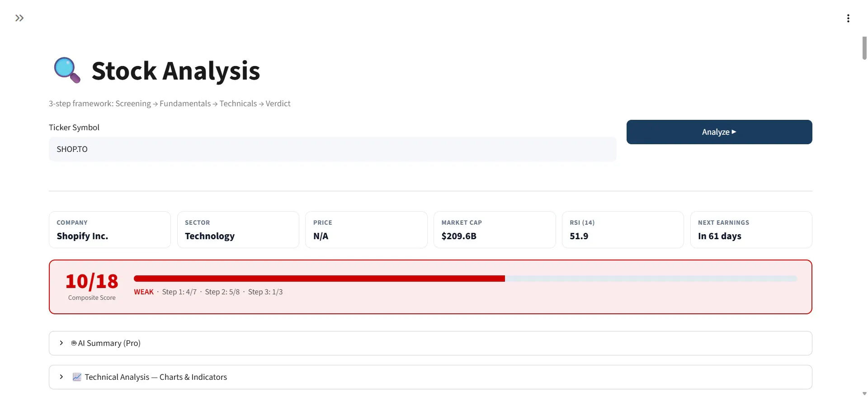Click the "RSI (14)" card label
Image resolution: width=868 pixels, height=397 pixels.
pos(582,222)
